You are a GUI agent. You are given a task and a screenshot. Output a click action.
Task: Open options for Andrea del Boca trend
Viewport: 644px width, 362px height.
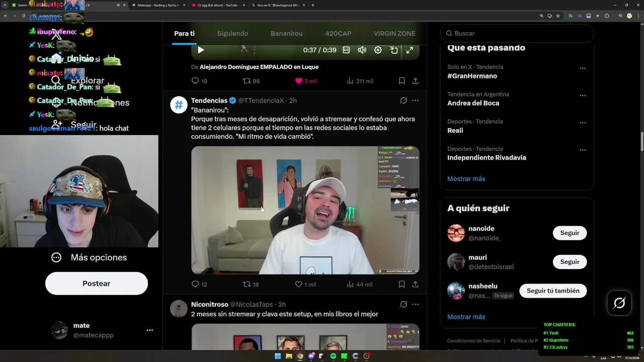coord(582,95)
